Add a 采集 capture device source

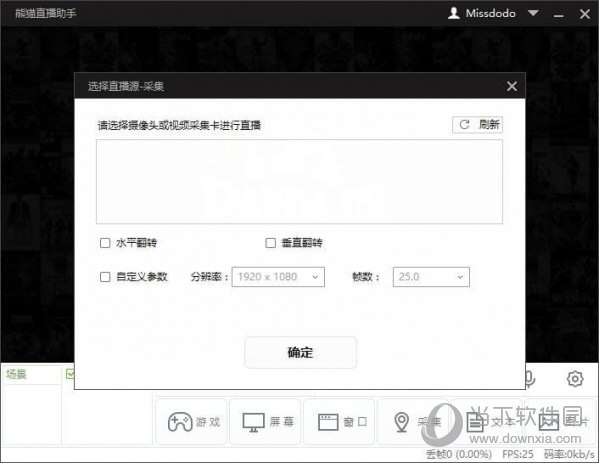414,422
